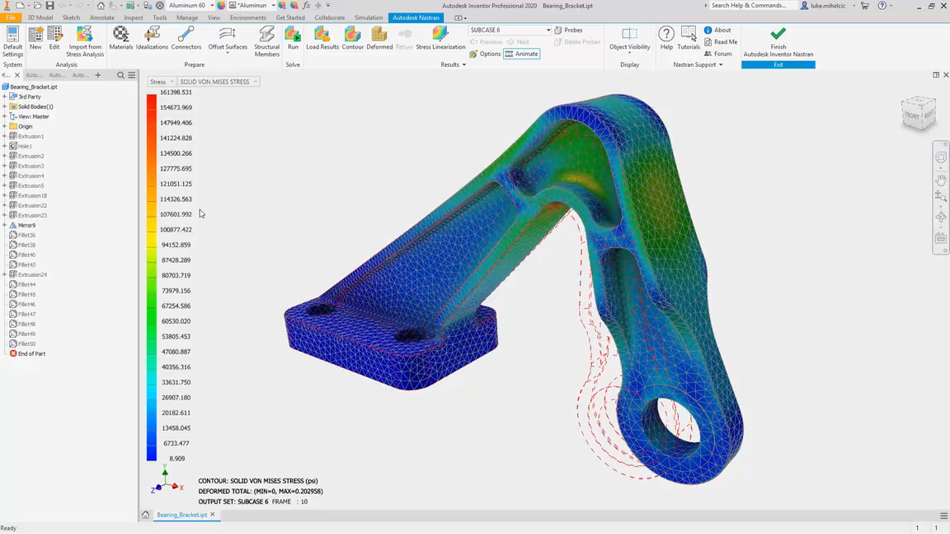The height and width of the screenshot is (534, 950).
Task: Click the About link
Action: point(717,30)
